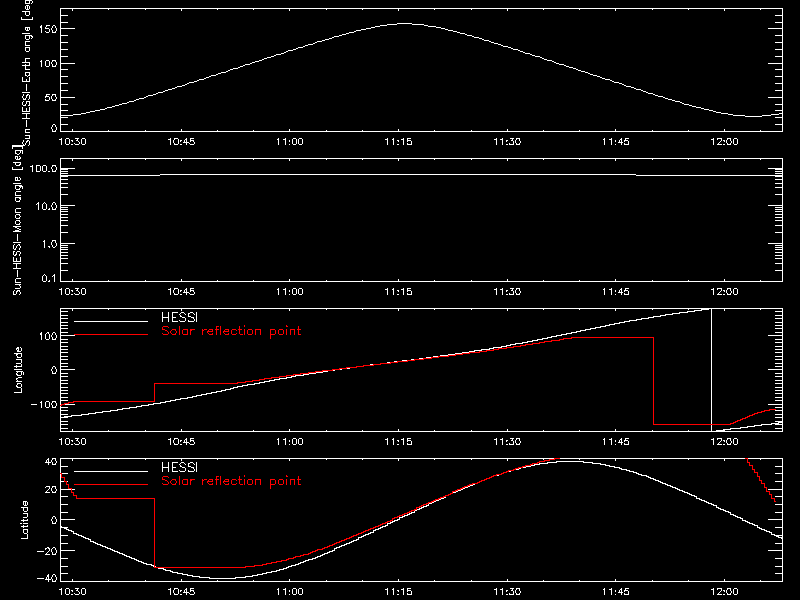Click 12:00 time label under Longitude plot
The image size is (800, 600).
point(724,442)
